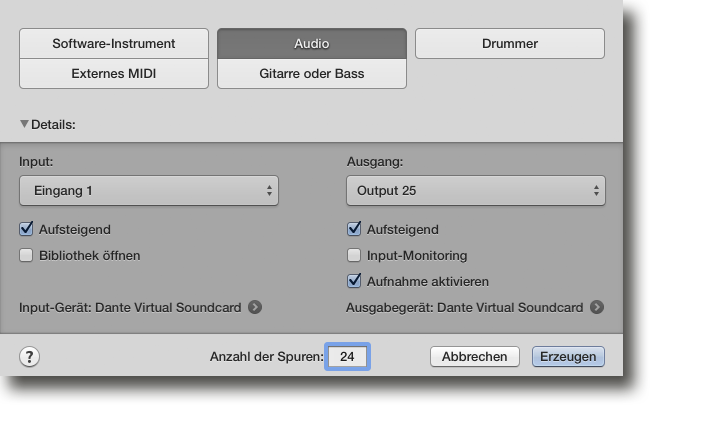Open the Eingang 1 input dropdown
The image size is (721, 435).
pyautogui.click(x=149, y=190)
